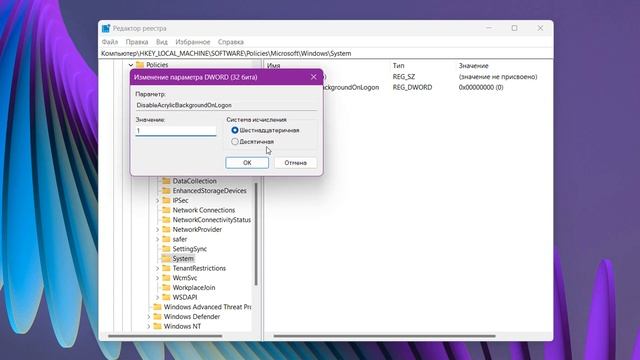Expand the TenantRestrictions tree node

tap(158, 268)
